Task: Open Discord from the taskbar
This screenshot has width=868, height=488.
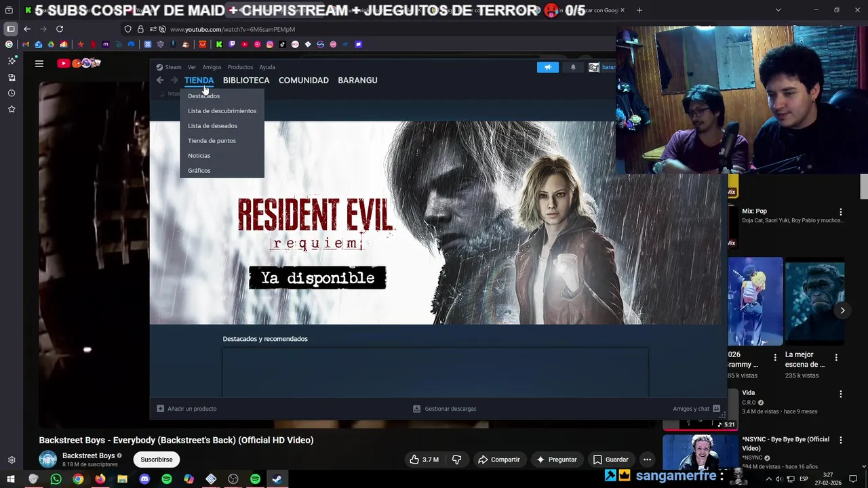Action: pos(144,479)
